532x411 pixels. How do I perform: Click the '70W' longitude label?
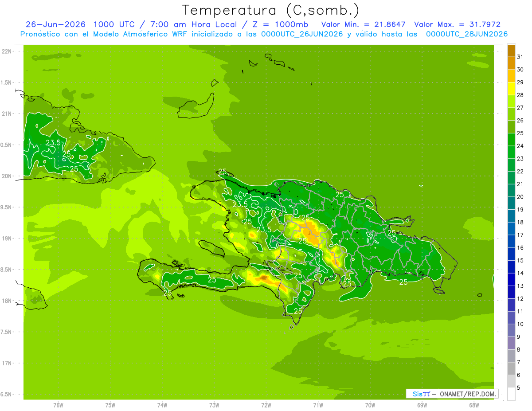tap(370, 405)
